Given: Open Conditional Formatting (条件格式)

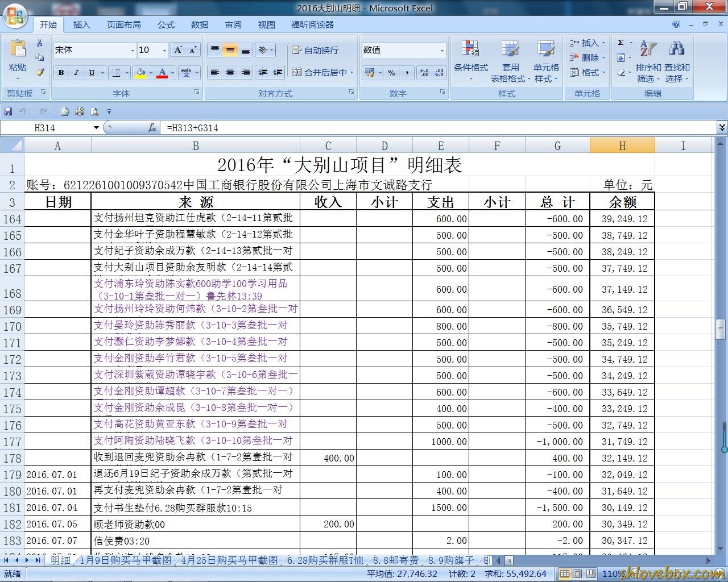Looking at the screenshot, I should point(470,61).
